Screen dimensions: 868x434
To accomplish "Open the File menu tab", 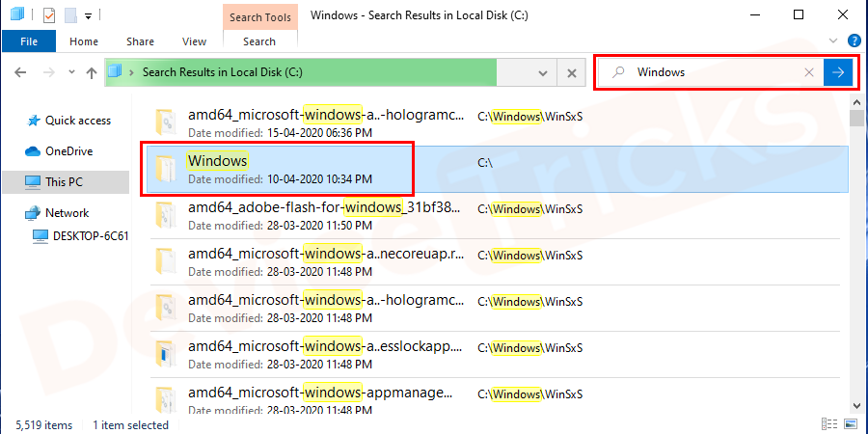I will 29,41.
